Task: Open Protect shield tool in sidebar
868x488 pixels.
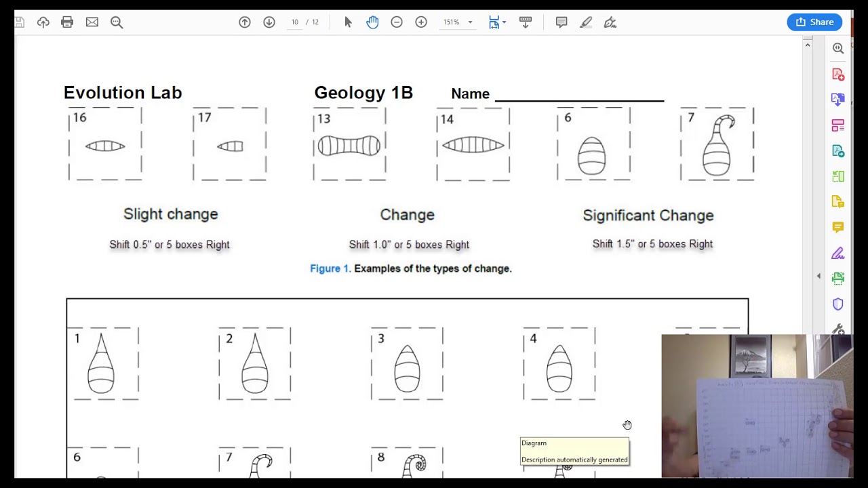Action: pos(838,304)
